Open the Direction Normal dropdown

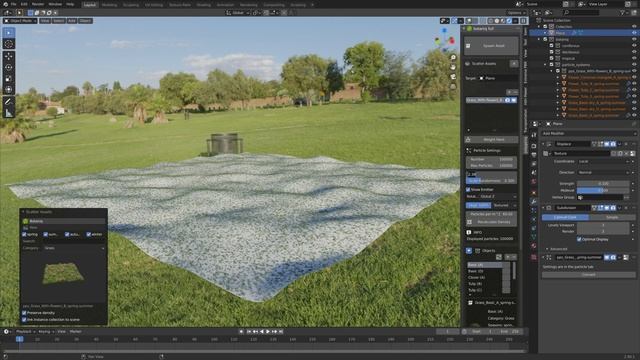pos(604,173)
